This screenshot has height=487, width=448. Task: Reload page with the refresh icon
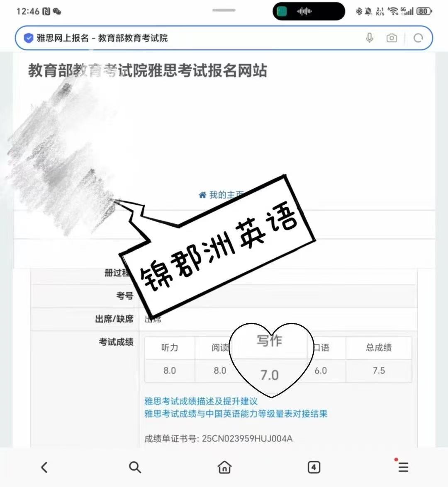tap(418, 38)
